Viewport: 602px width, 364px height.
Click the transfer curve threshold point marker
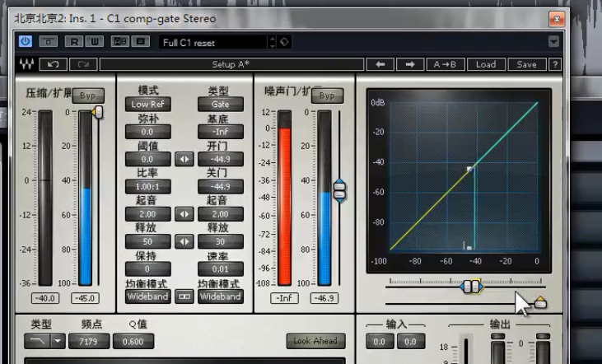[x=470, y=170]
